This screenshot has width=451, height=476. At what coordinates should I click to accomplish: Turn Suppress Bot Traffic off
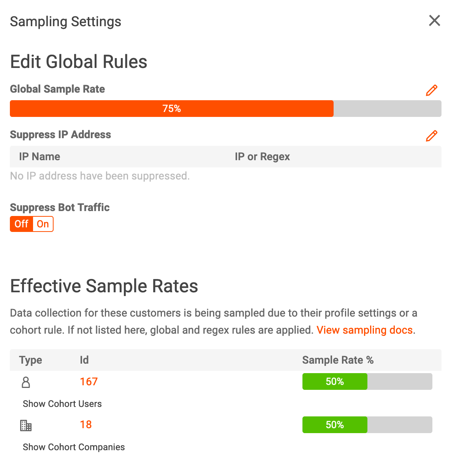coord(21,224)
